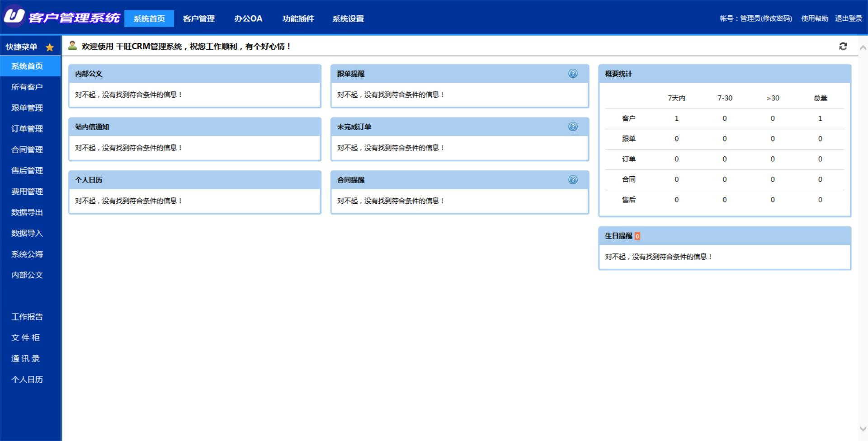Open the help icon on 跟单提醒 panel
Screen dimensions: 868x441
pyautogui.click(x=572, y=73)
